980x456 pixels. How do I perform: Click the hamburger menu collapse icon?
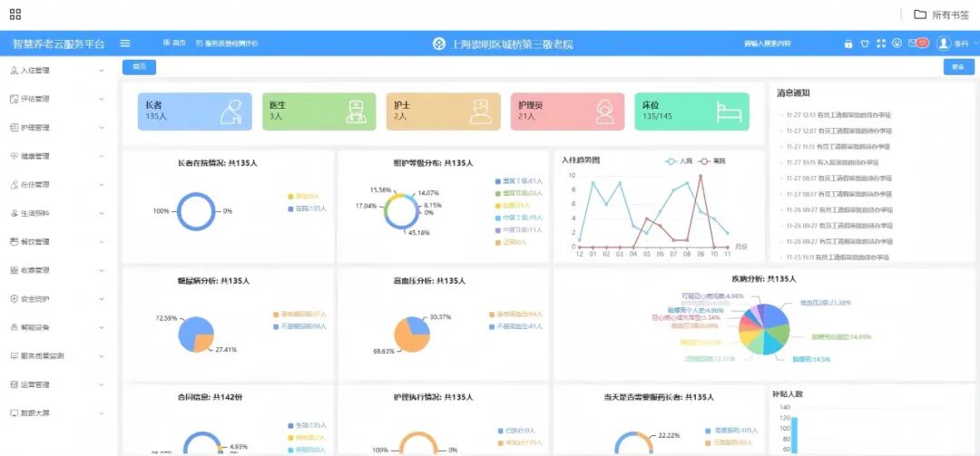[x=125, y=44]
